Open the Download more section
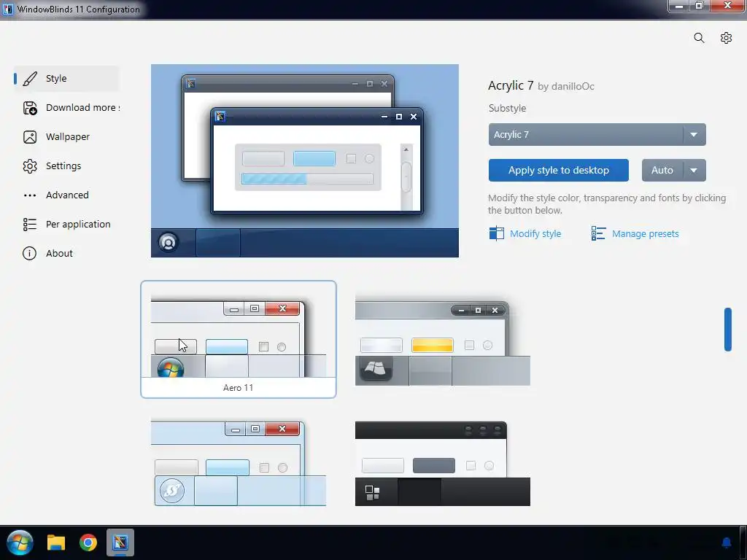The image size is (747, 560). coord(66,108)
